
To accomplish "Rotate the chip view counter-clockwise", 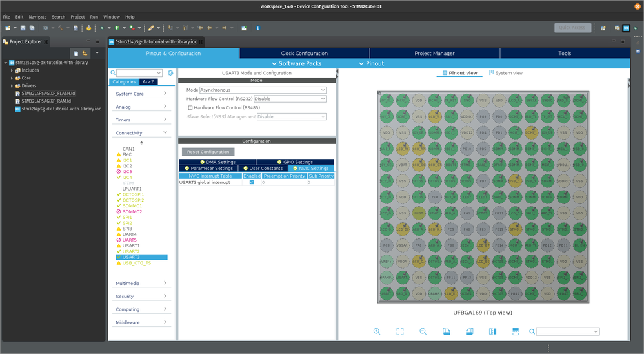I will [469, 331].
